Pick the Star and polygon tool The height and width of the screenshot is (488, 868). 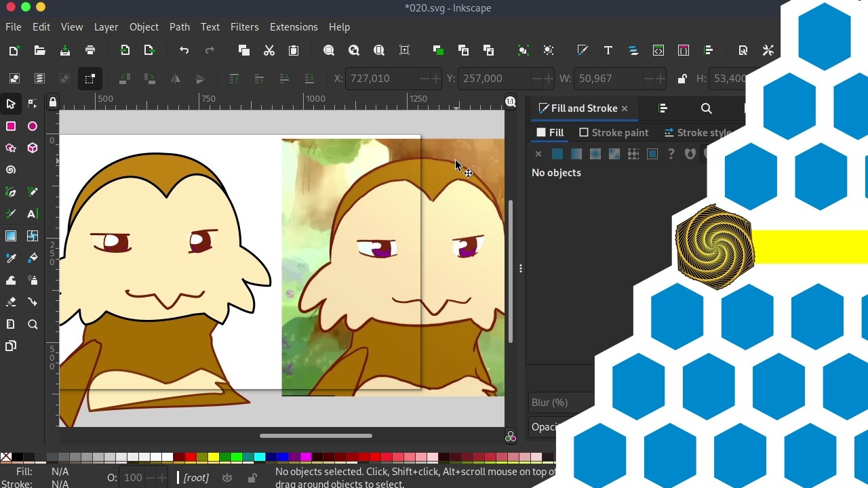11,148
